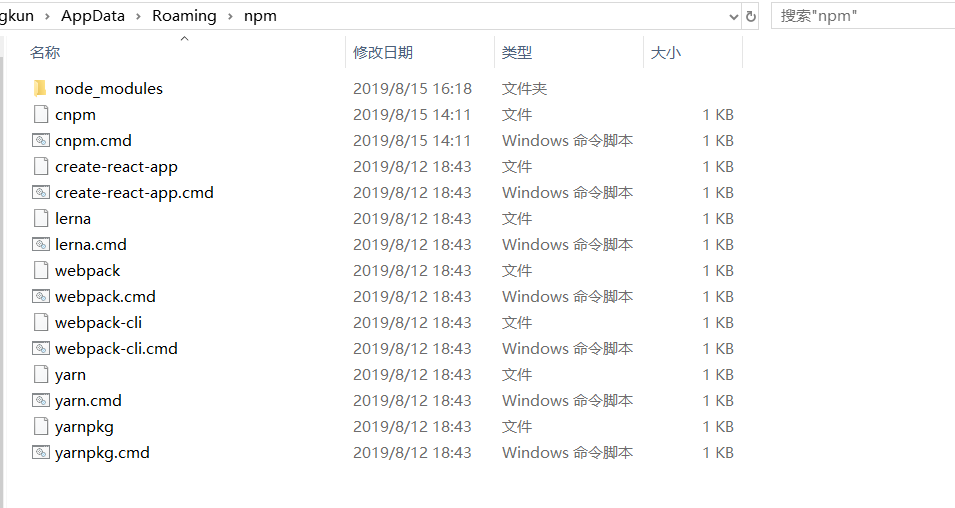Image resolution: width=955 pixels, height=508 pixels.
Task: Click the cnpm.cmd script icon
Action: point(41,141)
